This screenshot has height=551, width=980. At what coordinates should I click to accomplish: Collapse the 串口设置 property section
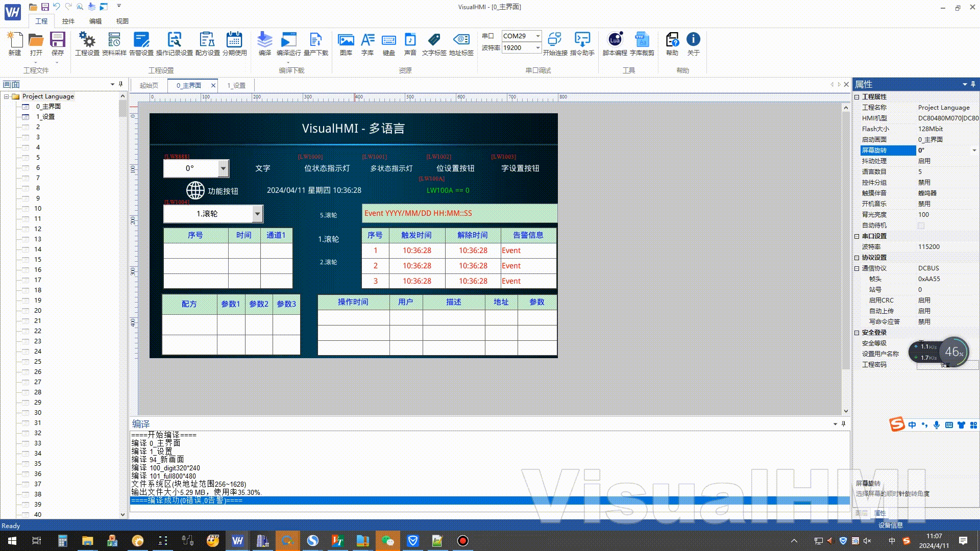tap(857, 236)
